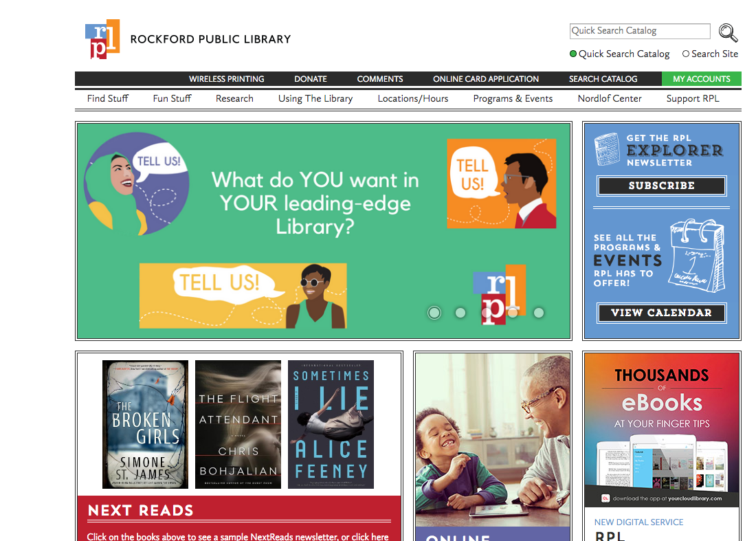
Task: Open the Wireless Printing menu item
Action: click(x=226, y=78)
